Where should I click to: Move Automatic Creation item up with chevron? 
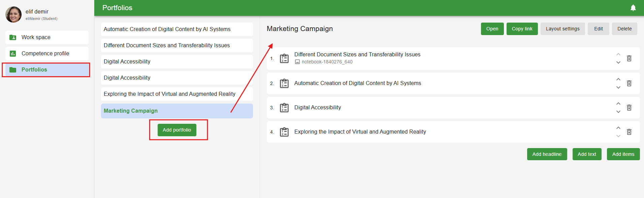point(618,79)
